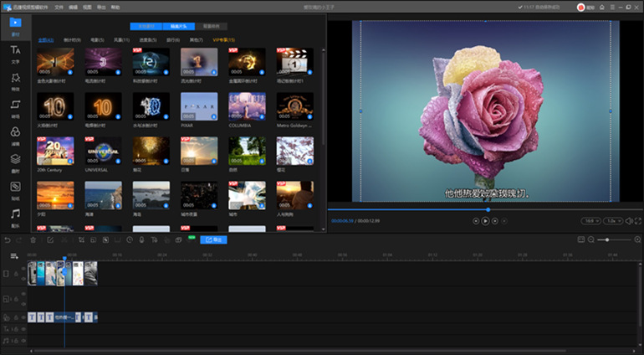This screenshot has height=355, width=644.
Task: Click the home icon in title bar
Action: point(602,8)
